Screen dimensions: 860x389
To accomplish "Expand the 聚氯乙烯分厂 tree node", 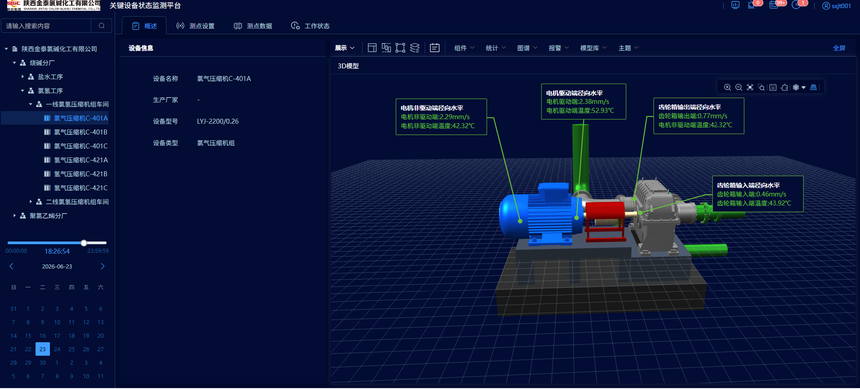I will pyautogui.click(x=15, y=216).
